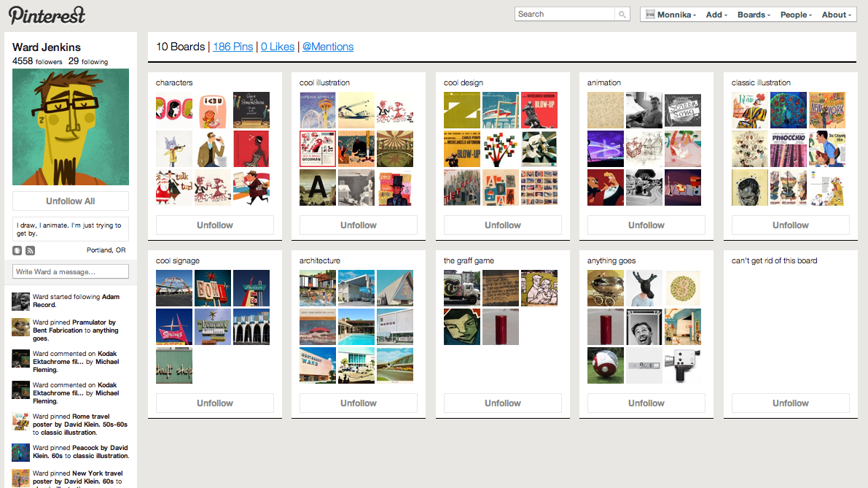Open the Monnika user menu

[x=671, y=15]
